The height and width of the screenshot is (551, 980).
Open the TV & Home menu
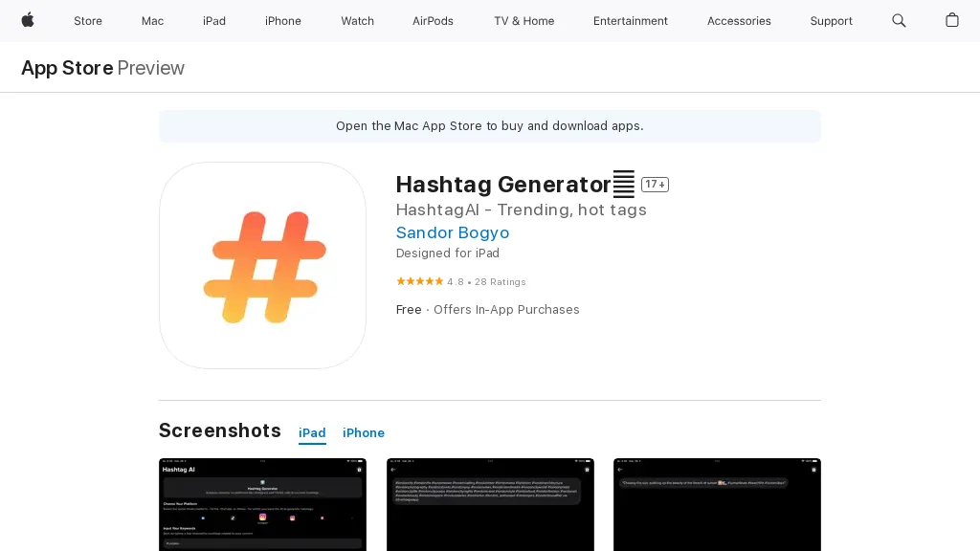click(x=523, y=21)
